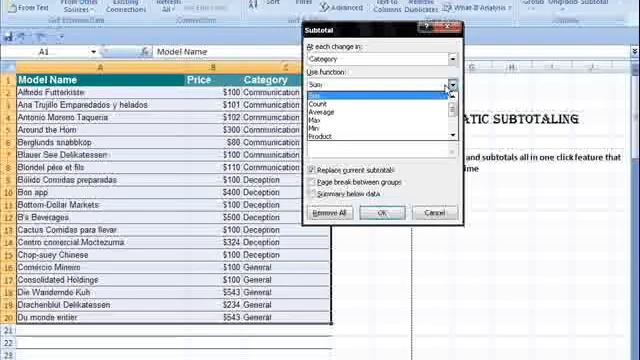Click the Filter ribbon button

[x=304, y=3]
